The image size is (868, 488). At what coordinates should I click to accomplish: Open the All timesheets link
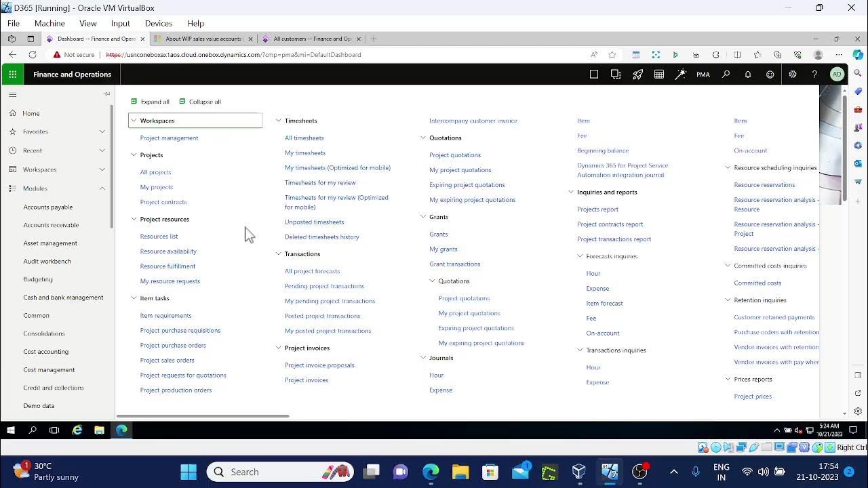304,138
